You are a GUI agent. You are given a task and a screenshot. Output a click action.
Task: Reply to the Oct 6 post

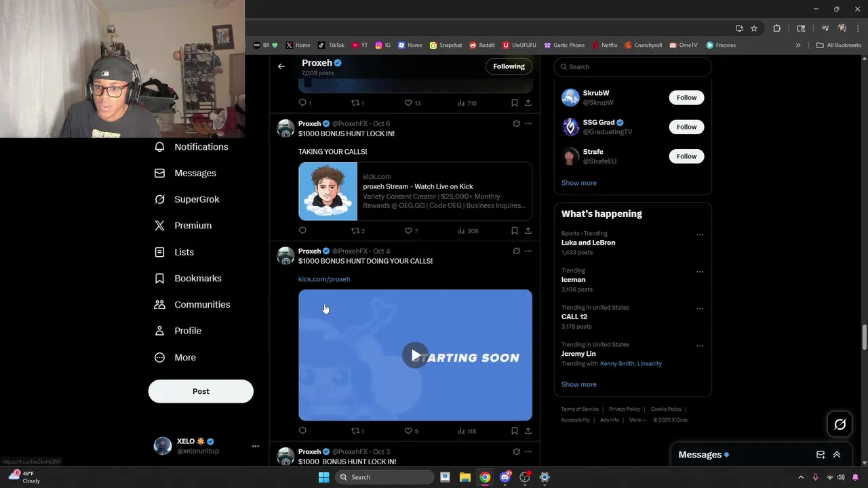pos(302,230)
